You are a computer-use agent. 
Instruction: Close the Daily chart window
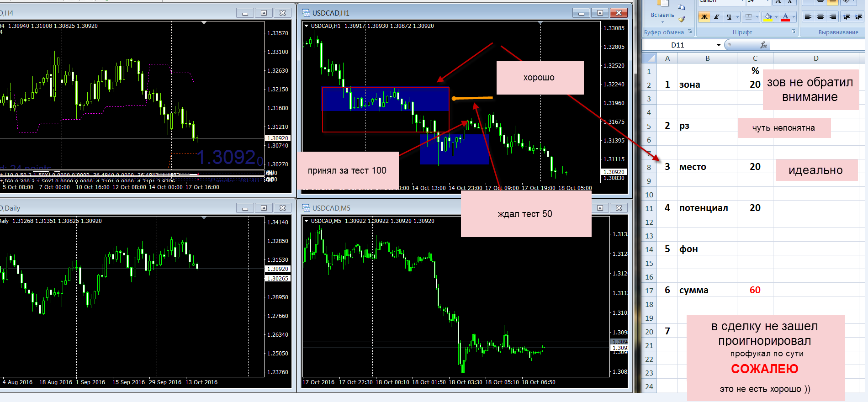coord(282,208)
